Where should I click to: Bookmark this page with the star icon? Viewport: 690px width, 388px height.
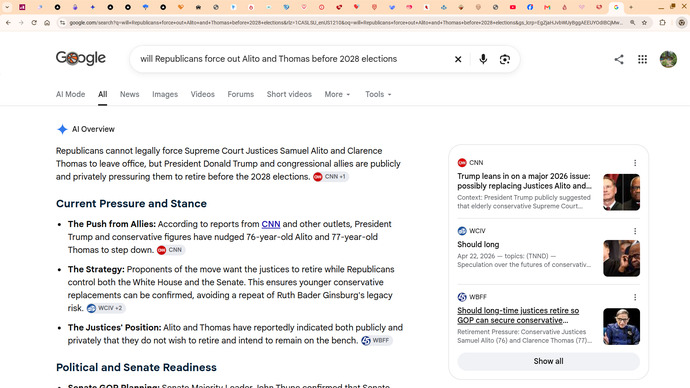click(x=644, y=22)
